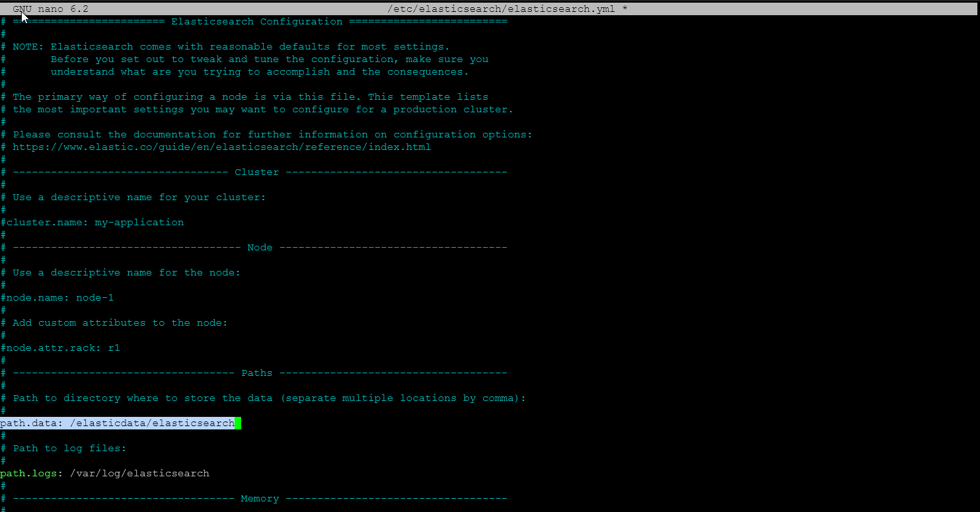Click the 'Path to log files' comment

(x=63, y=449)
